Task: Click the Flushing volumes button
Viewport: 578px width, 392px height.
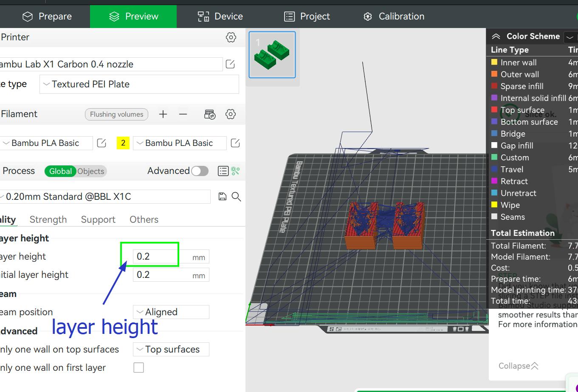Action: point(116,114)
